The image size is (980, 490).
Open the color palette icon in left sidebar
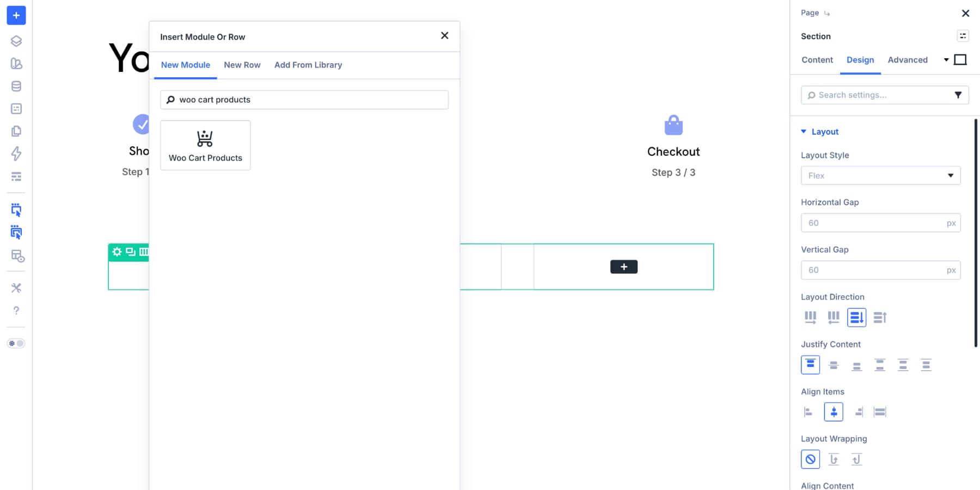coord(16,64)
